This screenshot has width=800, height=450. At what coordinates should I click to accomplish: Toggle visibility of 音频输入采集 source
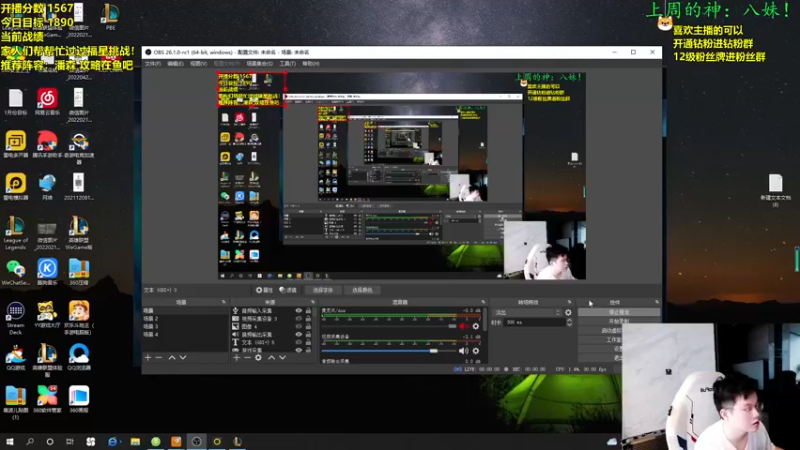[298, 310]
